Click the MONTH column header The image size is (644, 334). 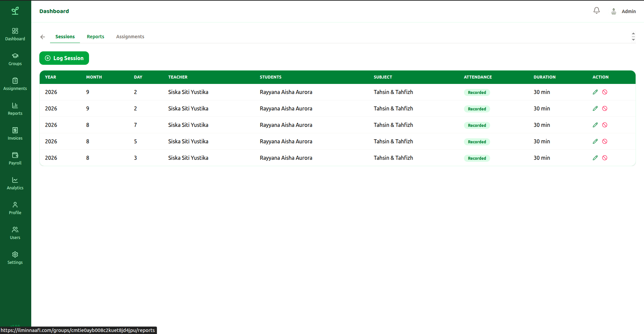pos(94,77)
